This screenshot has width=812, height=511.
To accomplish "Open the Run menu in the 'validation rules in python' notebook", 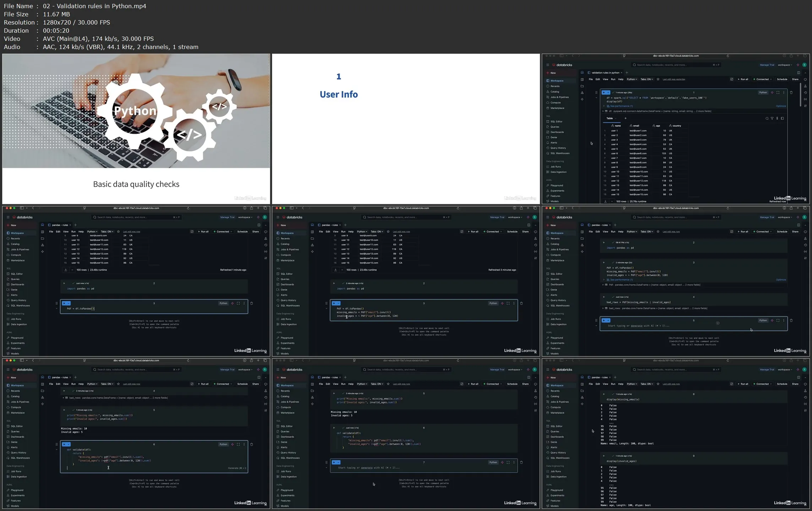I will point(613,79).
